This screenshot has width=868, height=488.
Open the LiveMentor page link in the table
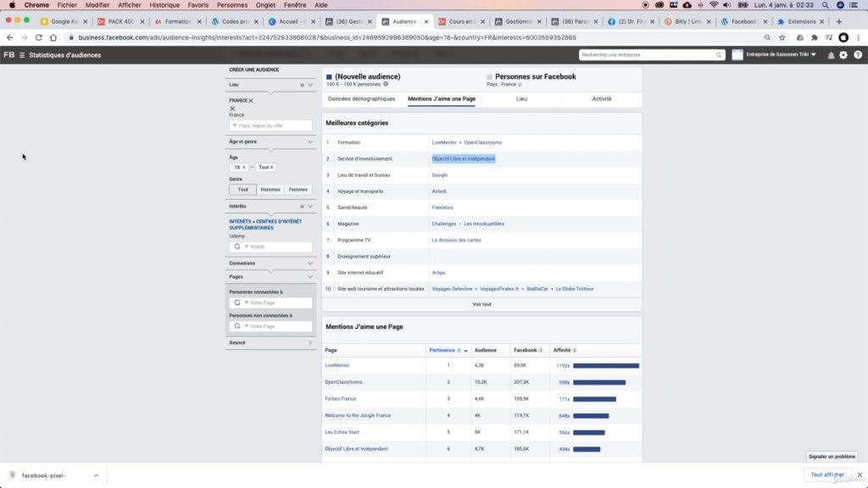coord(337,365)
